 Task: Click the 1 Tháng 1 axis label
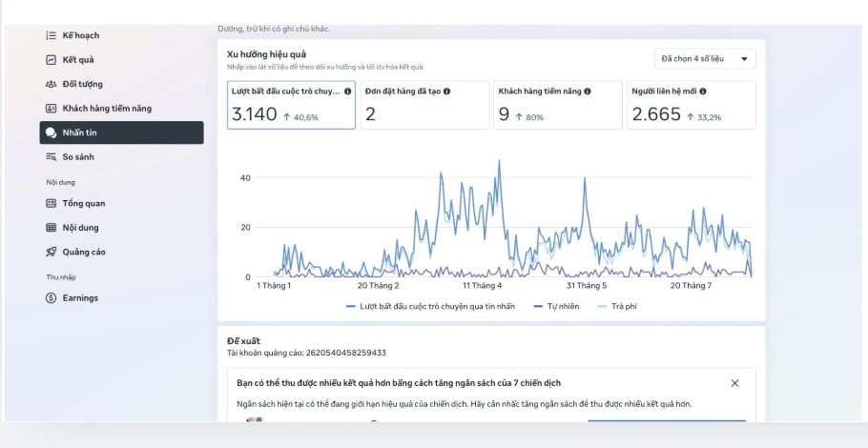(x=274, y=286)
